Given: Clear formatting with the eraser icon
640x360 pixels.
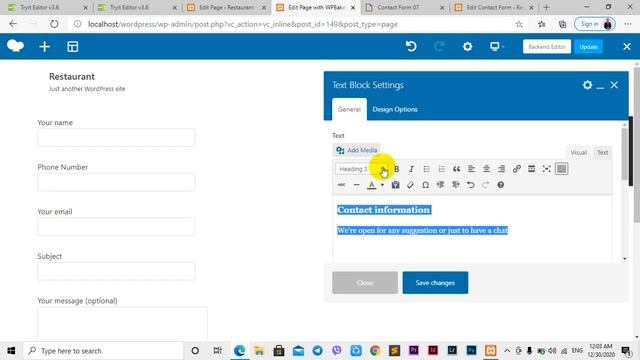Looking at the screenshot, I should click(x=410, y=185).
